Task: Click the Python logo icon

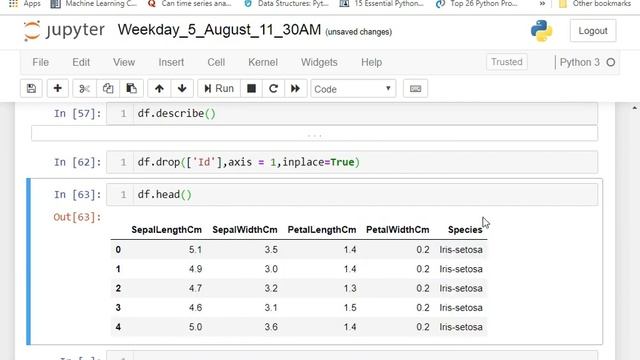Action: (x=542, y=31)
